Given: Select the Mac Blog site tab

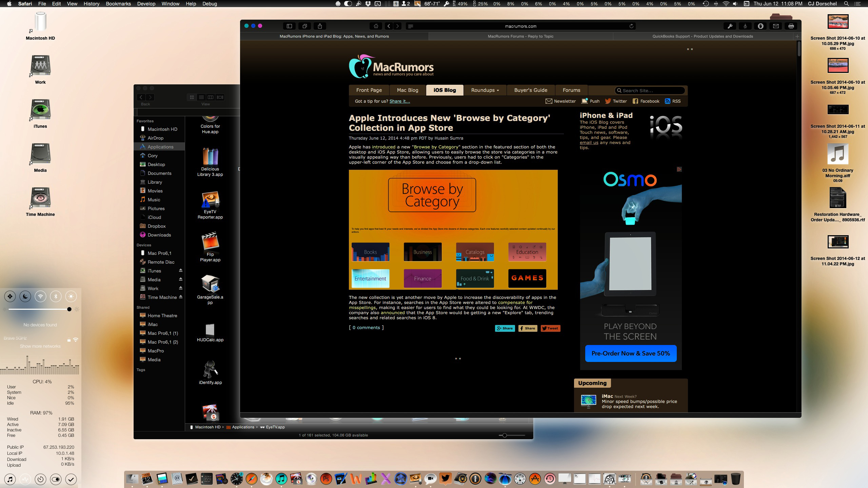Looking at the screenshot, I should coord(408,90).
